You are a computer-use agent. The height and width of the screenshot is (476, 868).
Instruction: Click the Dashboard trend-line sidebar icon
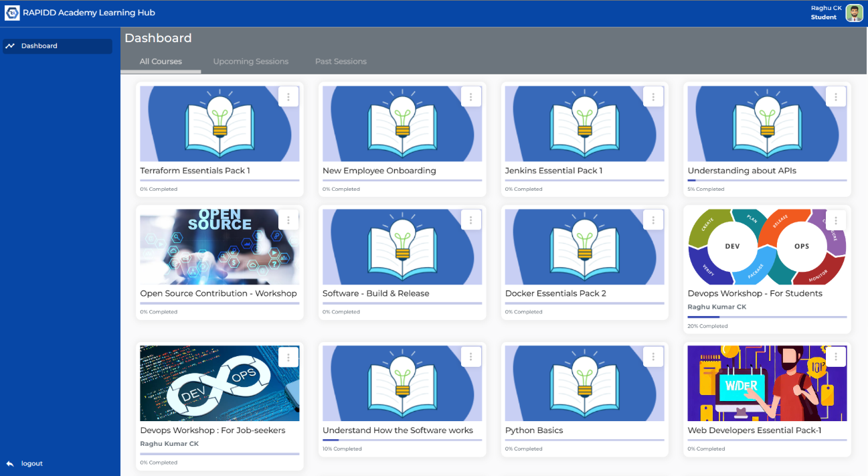coord(10,46)
